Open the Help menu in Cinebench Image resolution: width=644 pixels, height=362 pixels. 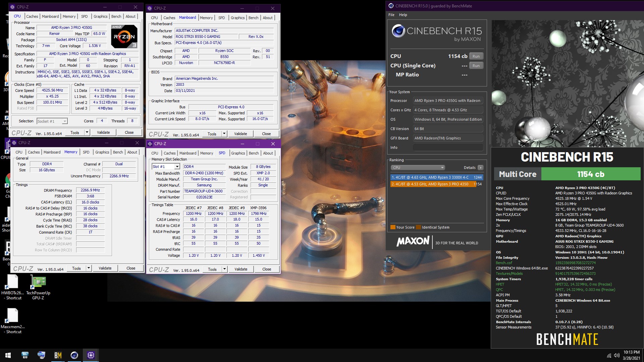point(403,15)
